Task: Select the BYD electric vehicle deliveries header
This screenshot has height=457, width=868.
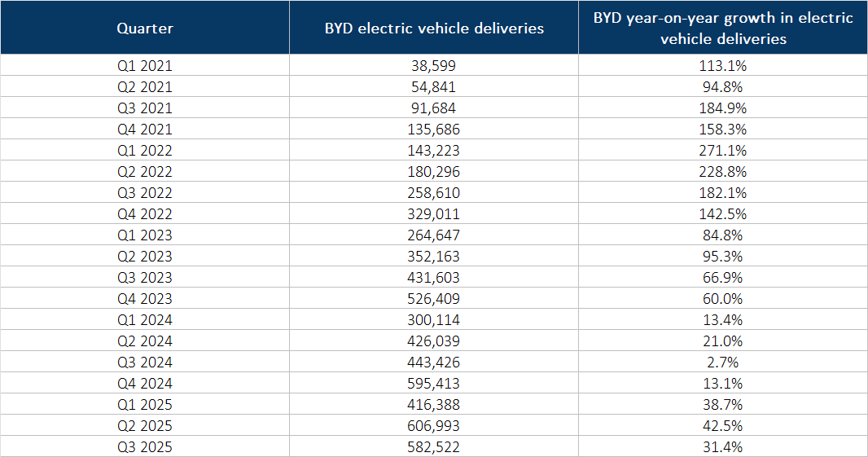Action: pyautogui.click(x=434, y=29)
